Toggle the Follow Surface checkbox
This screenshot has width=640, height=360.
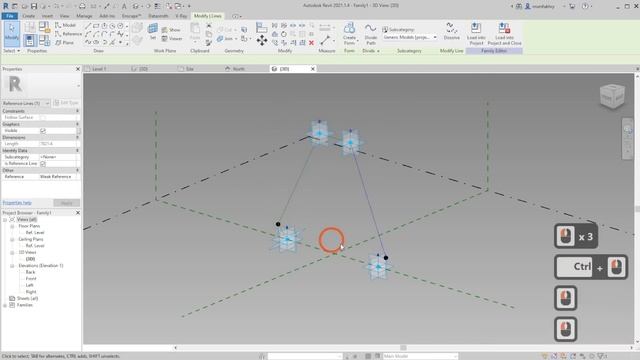(x=43, y=118)
